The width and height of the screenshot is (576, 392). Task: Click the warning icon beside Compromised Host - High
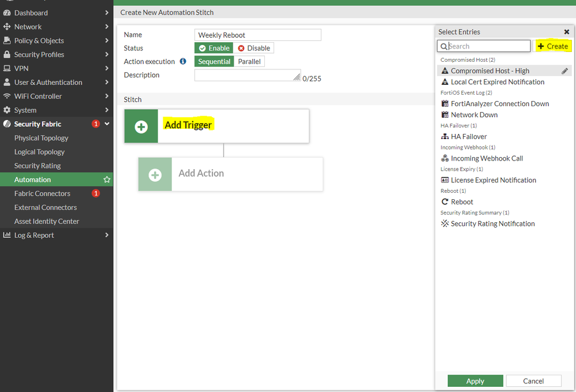(x=445, y=70)
